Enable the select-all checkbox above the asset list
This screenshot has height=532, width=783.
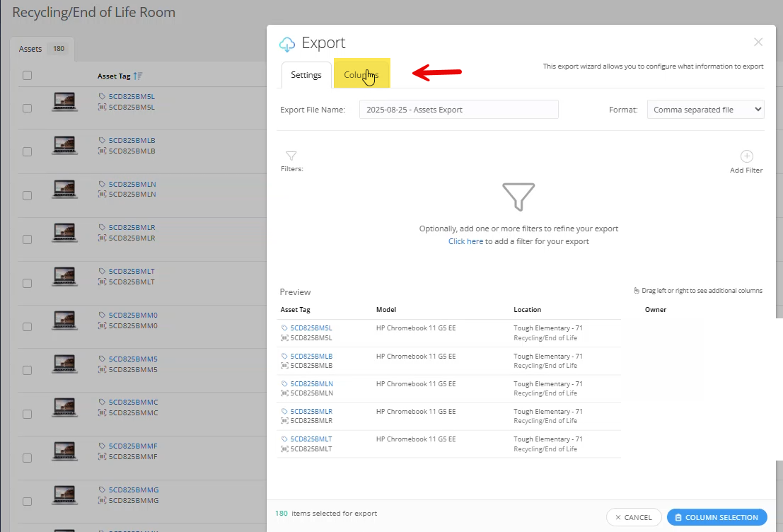tap(26, 74)
